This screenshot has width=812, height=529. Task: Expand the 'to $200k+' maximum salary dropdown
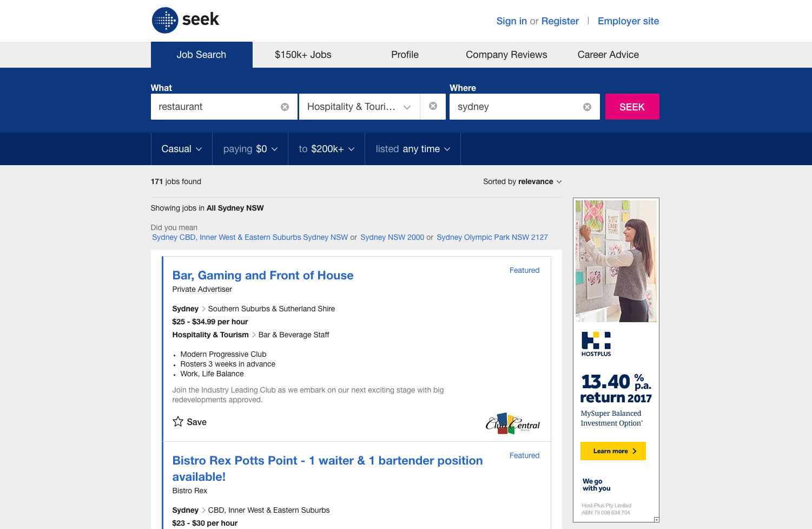coord(326,149)
